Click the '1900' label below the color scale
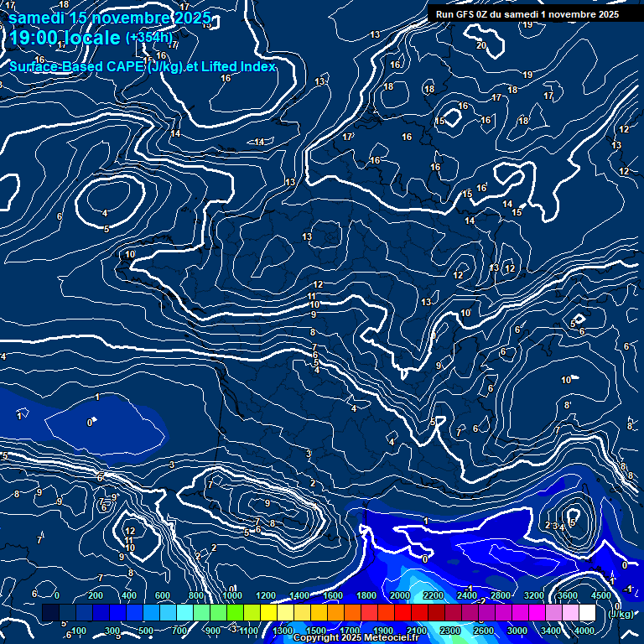Image resolution: width=644 pixels, height=644 pixels. [x=383, y=631]
